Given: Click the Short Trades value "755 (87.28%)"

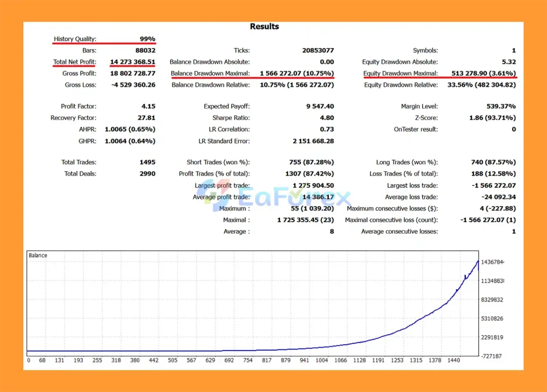Looking at the screenshot, I should point(311,162).
